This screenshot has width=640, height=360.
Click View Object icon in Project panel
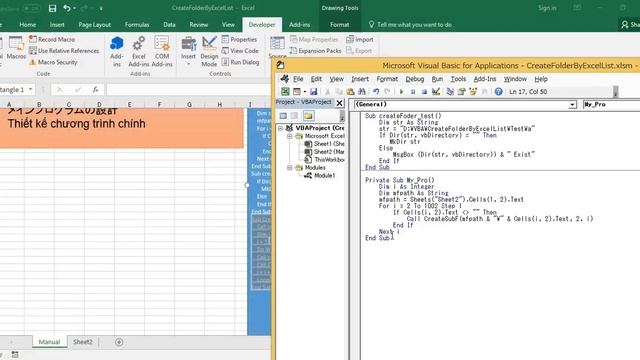[294, 116]
